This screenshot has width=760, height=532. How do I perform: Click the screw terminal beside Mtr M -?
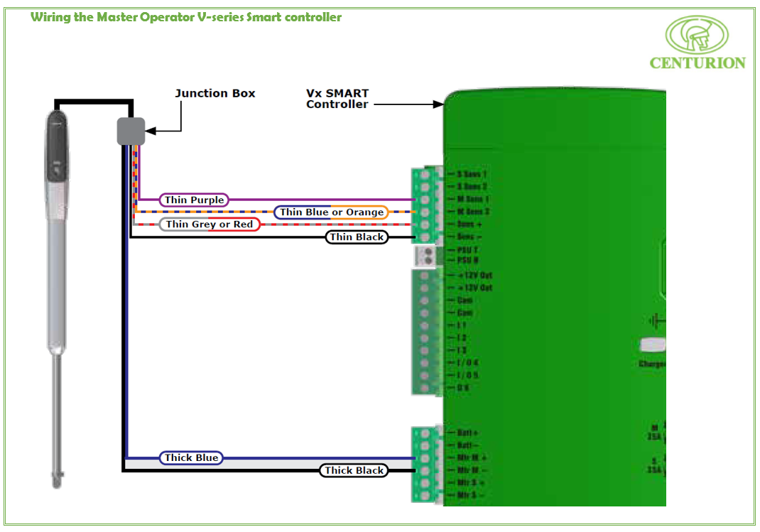pyautogui.click(x=425, y=471)
